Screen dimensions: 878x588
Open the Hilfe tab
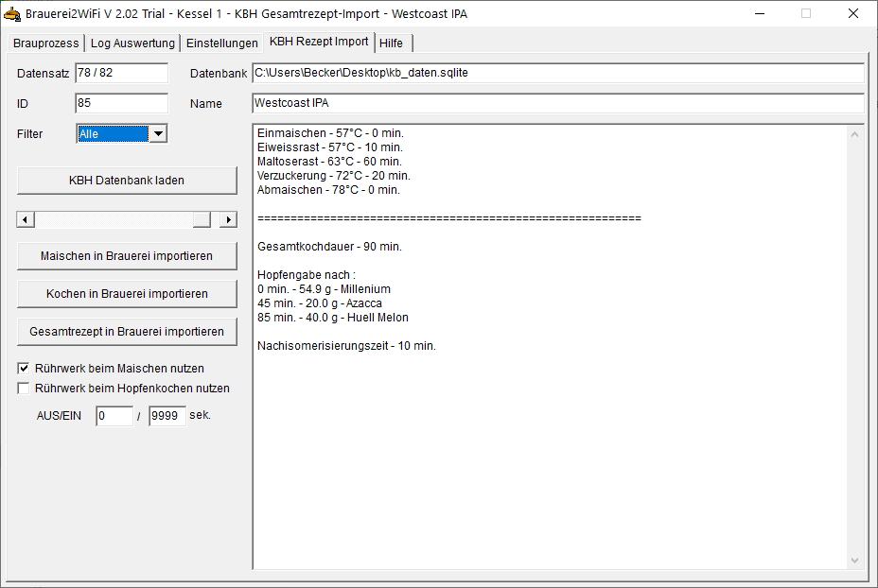click(x=392, y=43)
